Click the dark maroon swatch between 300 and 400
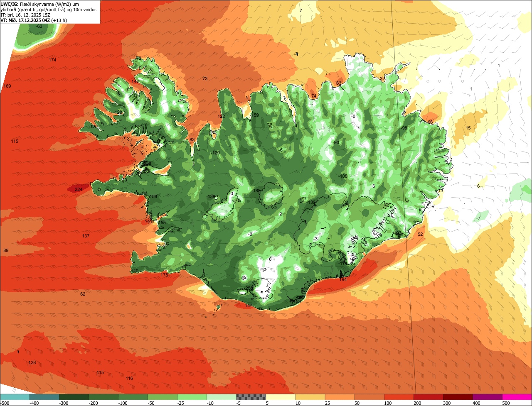The height and width of the screenshot is (406, 532). 458,397
